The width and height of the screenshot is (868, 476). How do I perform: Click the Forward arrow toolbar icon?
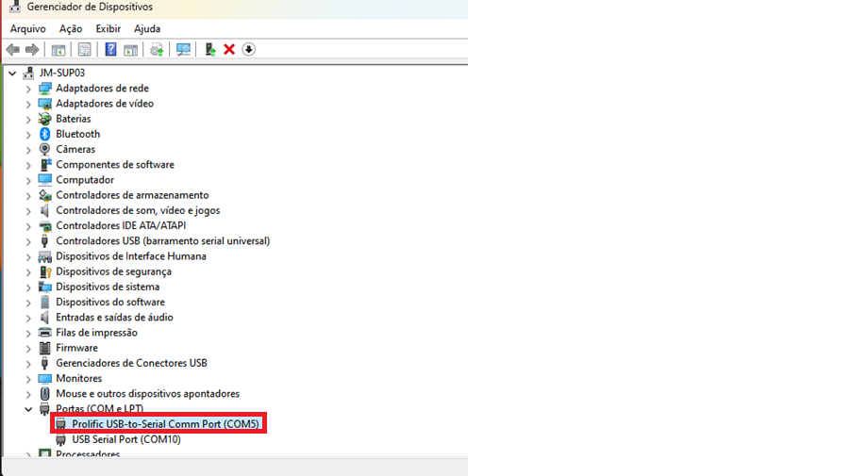[32, 50]
